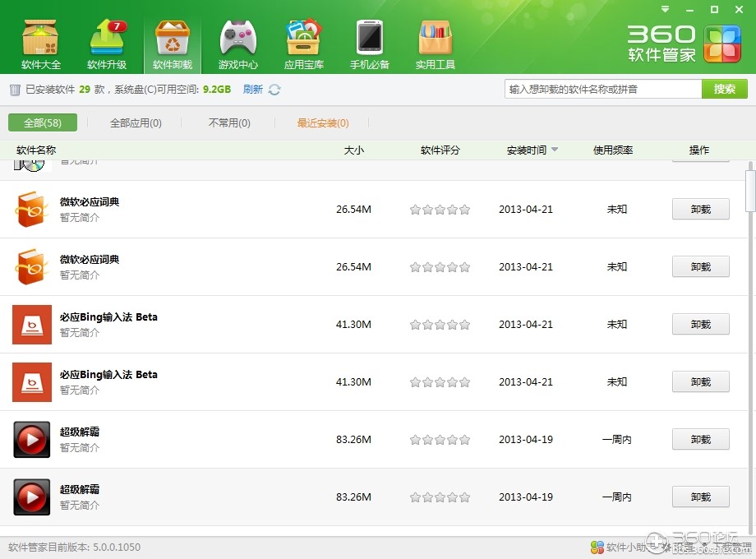Sort by 安装时间 column dropdown arrow
This screenshot has width=756, height=559.
point(555,150)
